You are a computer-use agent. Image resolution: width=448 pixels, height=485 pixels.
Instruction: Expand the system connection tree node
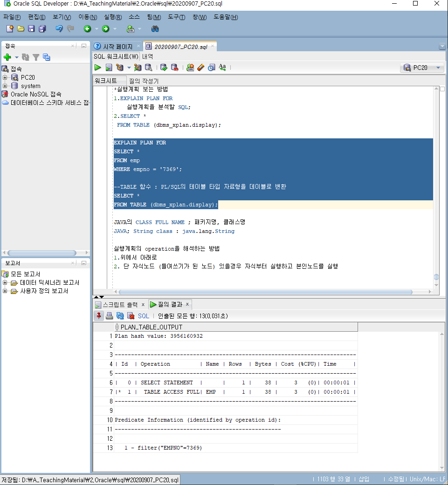5,86
